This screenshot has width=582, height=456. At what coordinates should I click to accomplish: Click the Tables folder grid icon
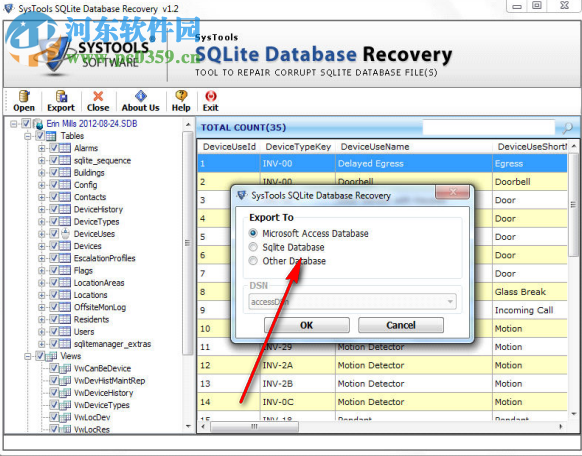[51, 136]
